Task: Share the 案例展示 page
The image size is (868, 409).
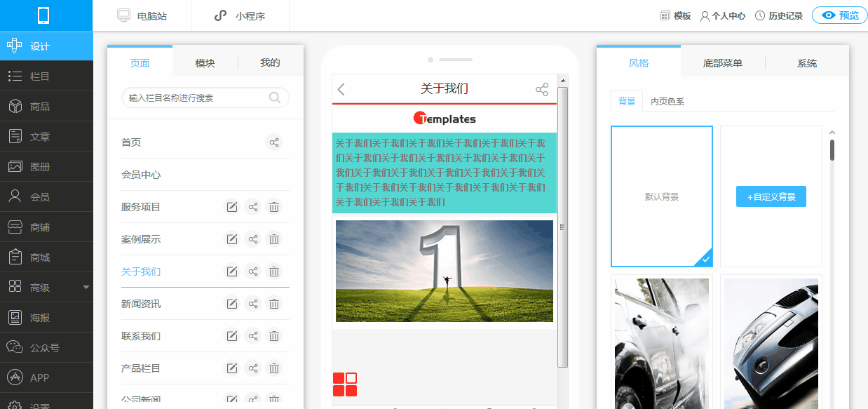Action: tap(253, 239)
